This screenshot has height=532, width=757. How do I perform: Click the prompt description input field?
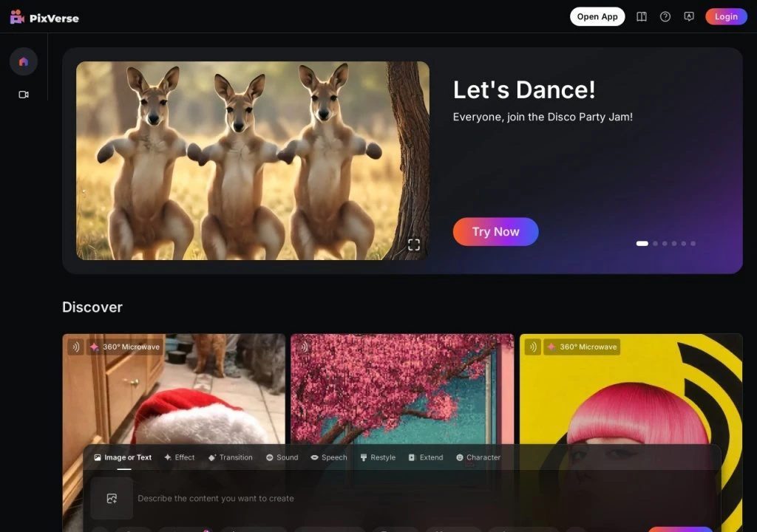click(x=370, y=498)
